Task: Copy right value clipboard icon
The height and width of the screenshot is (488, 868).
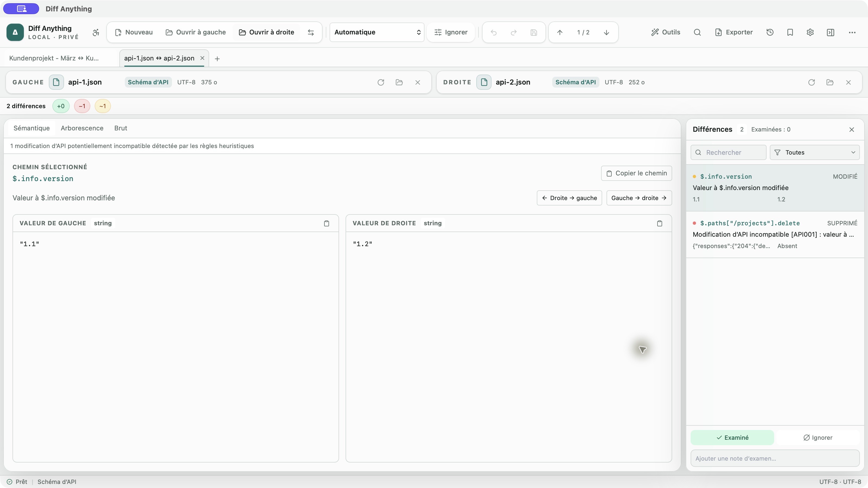Action: 659,223
